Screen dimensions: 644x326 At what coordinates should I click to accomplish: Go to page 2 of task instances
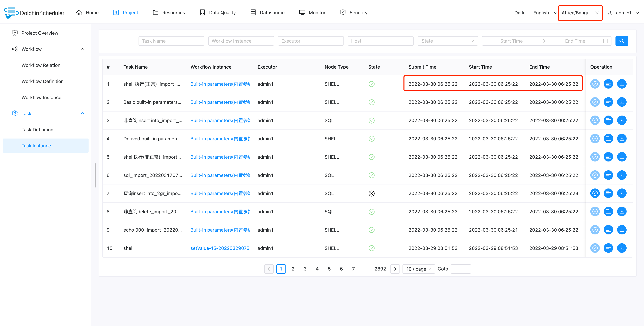click(x=293, y=269)
